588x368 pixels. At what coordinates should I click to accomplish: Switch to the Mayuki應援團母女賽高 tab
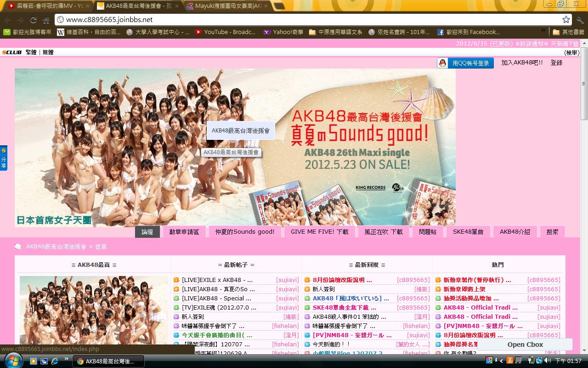point(228,6)
